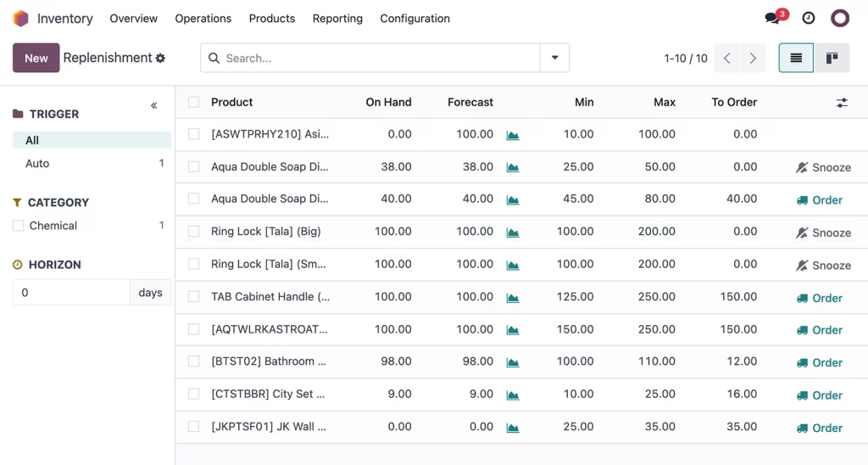Switch to kanban view
This screenshot has height=465, width=868.
coord(832,58)
